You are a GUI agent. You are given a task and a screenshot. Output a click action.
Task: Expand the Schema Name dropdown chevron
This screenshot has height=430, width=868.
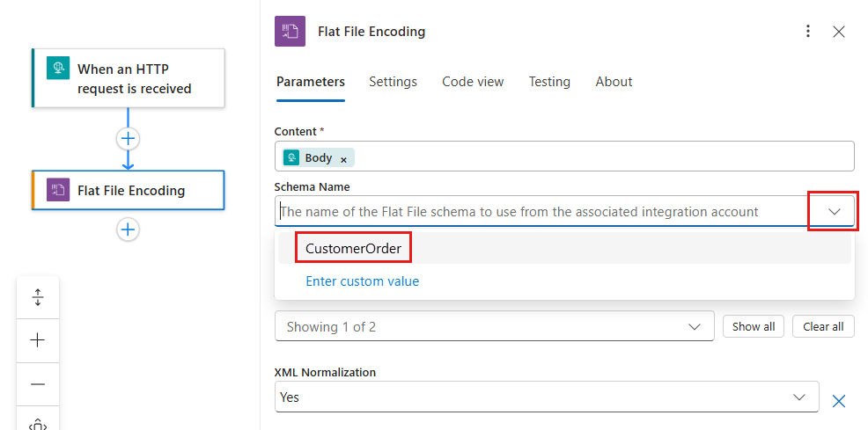[x=834, y=212]
